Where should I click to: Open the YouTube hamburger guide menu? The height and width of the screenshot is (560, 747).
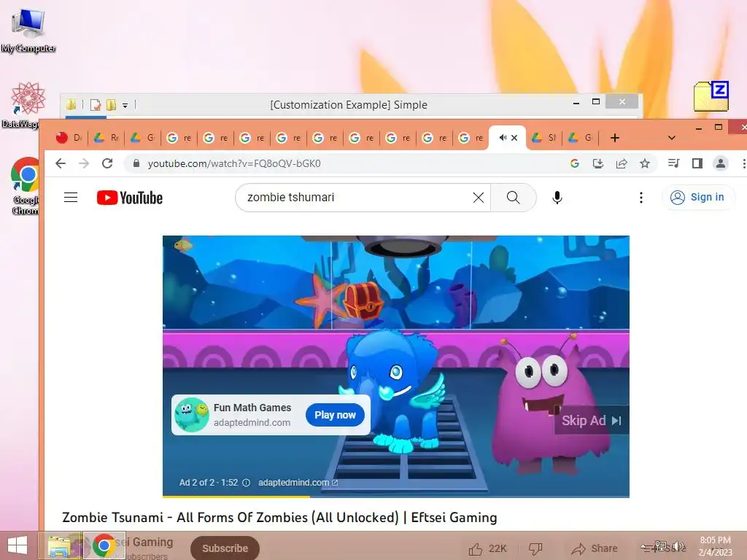(71, 197)
